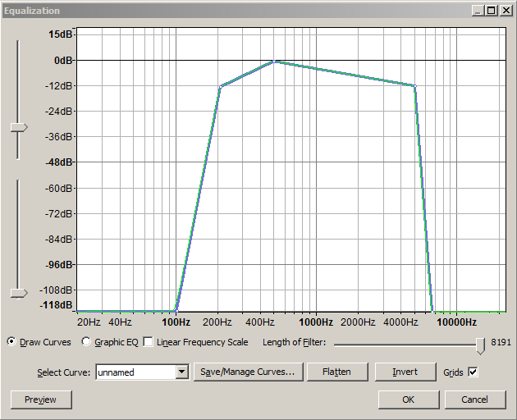517x420 pixels.
Task: Enable the Linear Frequency Scale checkbox
Action: click(x=149, y=342)
